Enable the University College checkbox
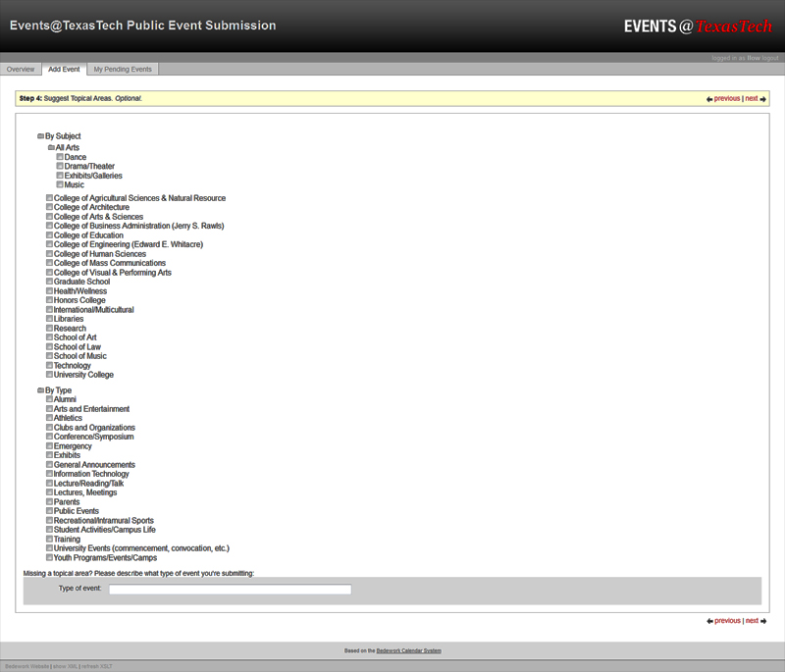The width and height of the screenshot is (785, 672). (x=50, y=375)
